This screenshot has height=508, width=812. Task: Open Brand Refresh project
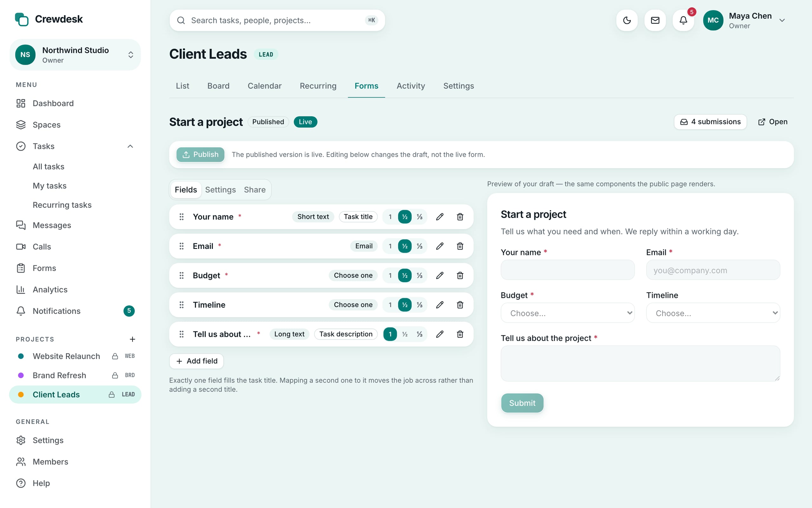[75, 375]
